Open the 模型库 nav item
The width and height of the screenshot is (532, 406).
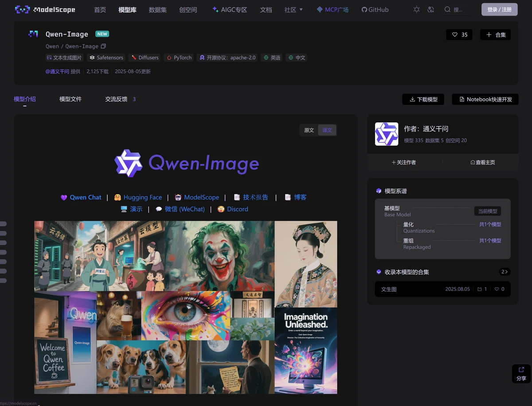pos(128,9)
